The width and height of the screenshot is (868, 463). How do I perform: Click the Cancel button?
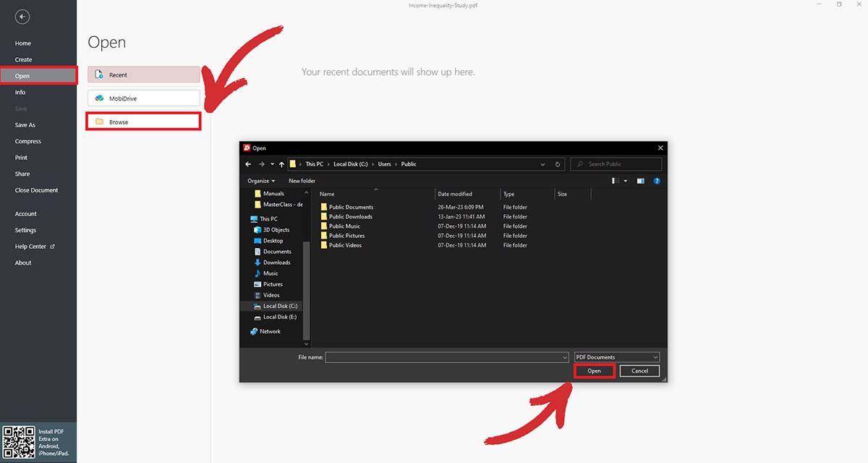click(x=639, y=370)
